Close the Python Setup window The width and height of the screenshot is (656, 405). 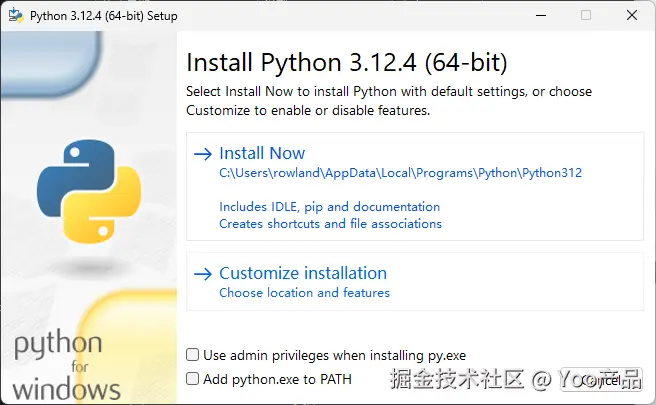(x=632, y=15)
